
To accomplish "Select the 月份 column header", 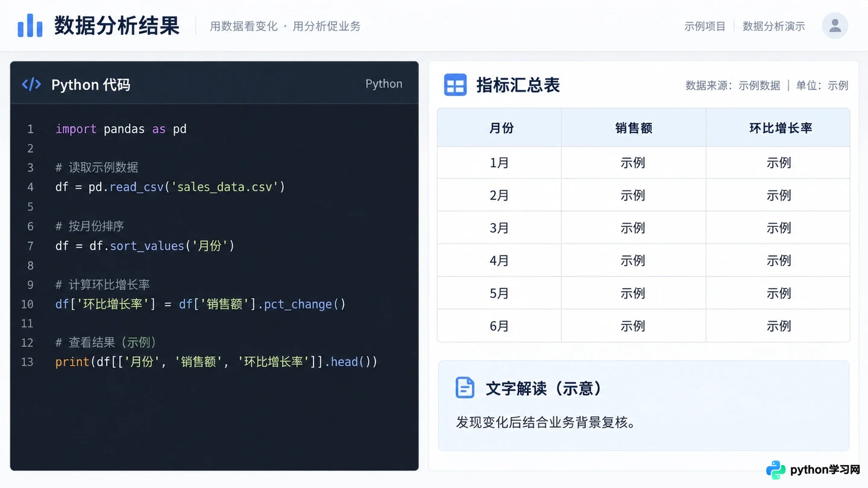I will pyautogui.click(x=500, y=128).
